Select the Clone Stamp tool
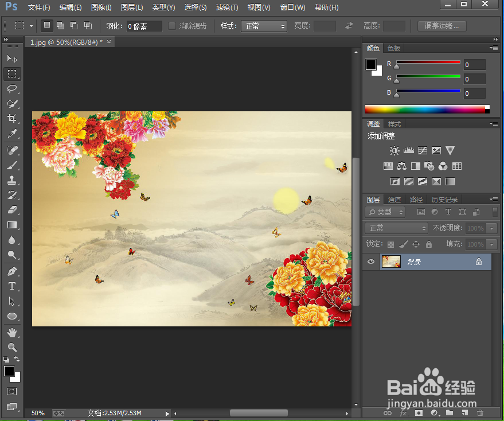 click(x=12, y=180)
